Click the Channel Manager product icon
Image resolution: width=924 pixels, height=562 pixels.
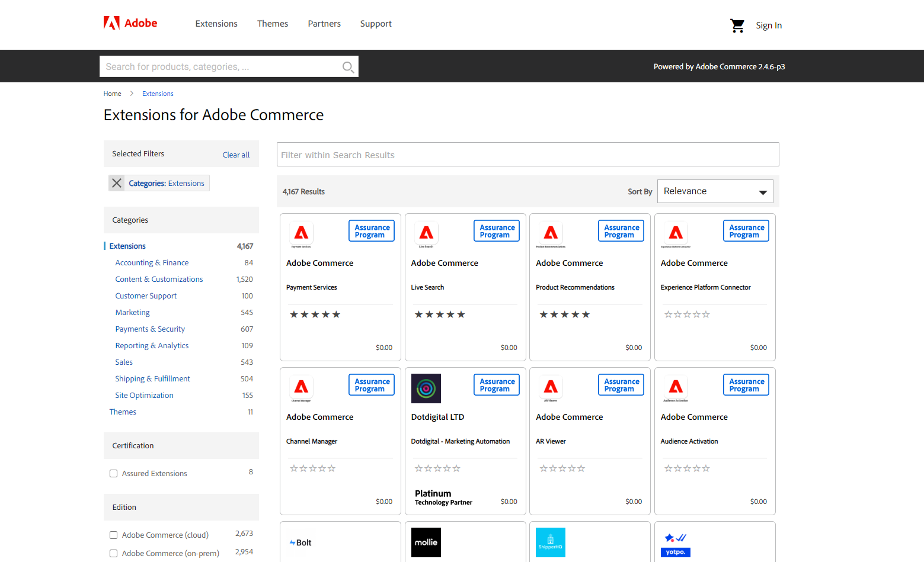(301, 388)
